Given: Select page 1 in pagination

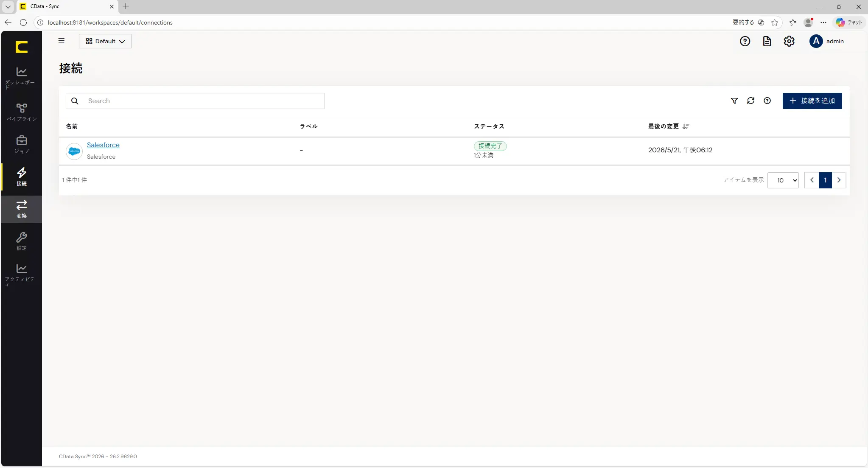Looking at the screenshot, I should click(x=825, y=180).
